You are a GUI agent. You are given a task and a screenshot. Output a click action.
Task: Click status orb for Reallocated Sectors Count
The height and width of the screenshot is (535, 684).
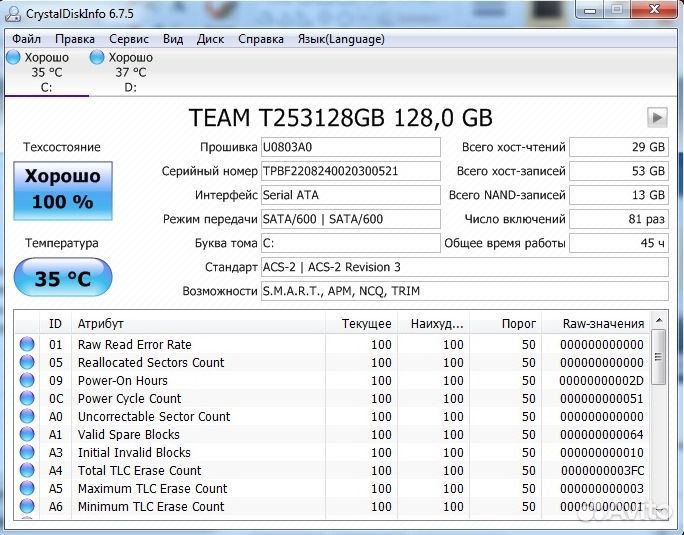click(x=27, y=362)
